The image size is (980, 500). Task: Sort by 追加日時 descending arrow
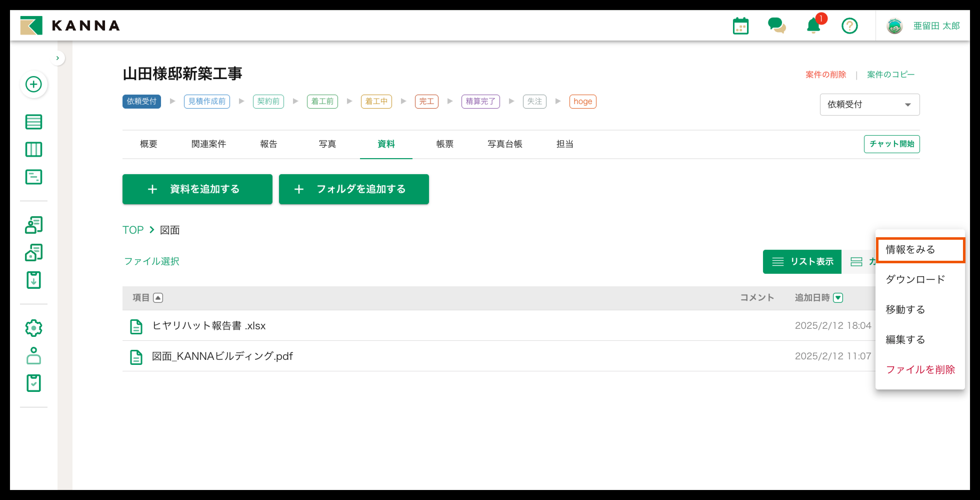838,298
